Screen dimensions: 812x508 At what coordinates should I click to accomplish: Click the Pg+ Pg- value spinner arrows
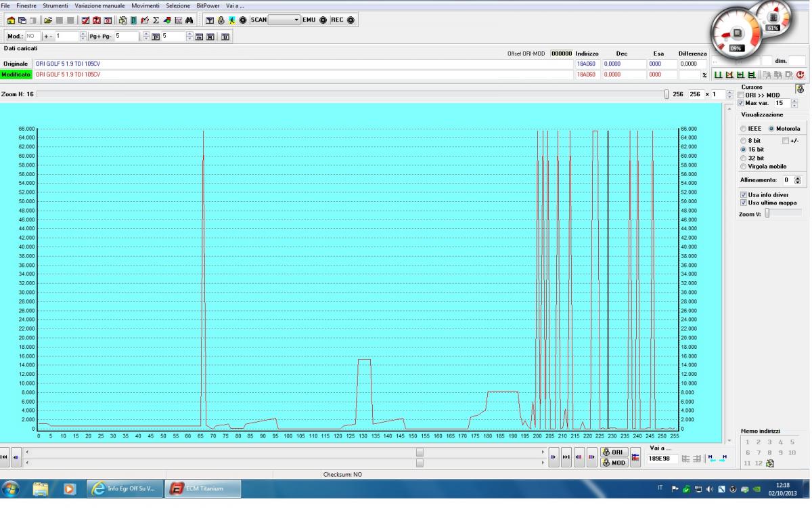pyautogui.click(x=145, y=36)
